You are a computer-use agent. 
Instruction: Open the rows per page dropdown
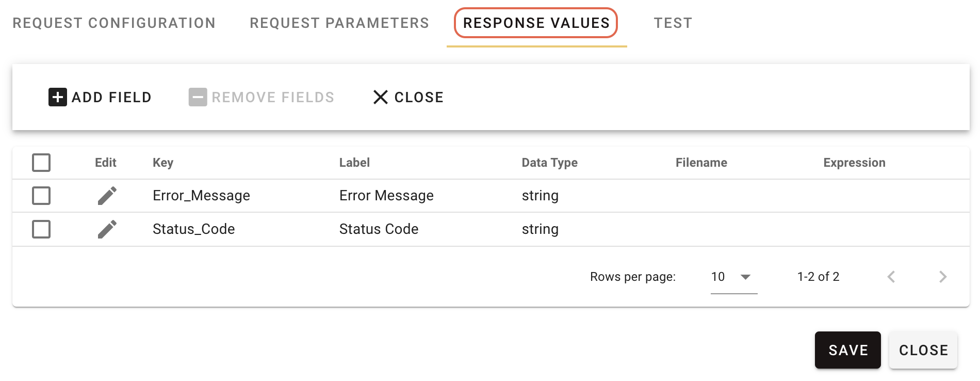click(x=734, y=277)
